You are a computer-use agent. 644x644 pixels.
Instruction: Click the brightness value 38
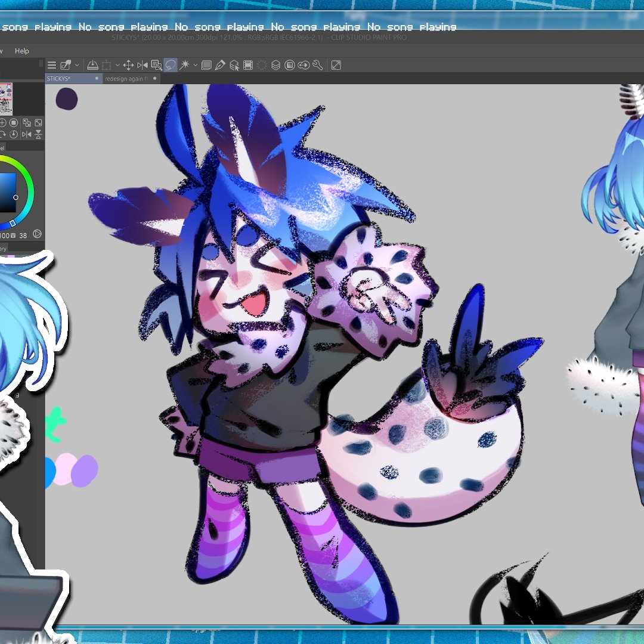pyautogui.click(x=23, y=236)
